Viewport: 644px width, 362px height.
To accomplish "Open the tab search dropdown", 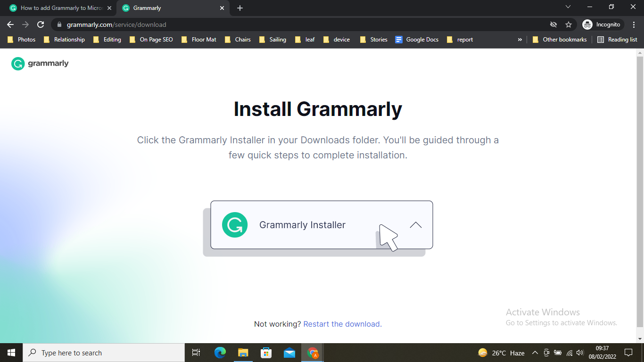I will tap(568, 7).
